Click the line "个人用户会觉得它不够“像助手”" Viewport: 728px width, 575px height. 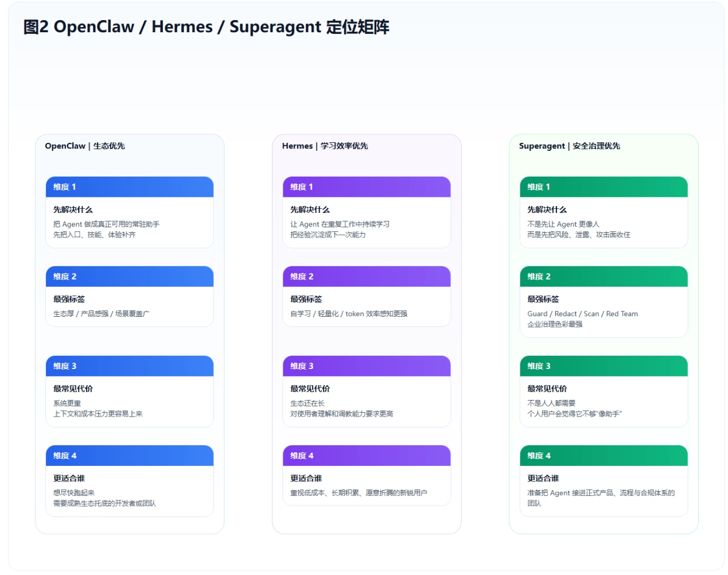coord(574,414)
